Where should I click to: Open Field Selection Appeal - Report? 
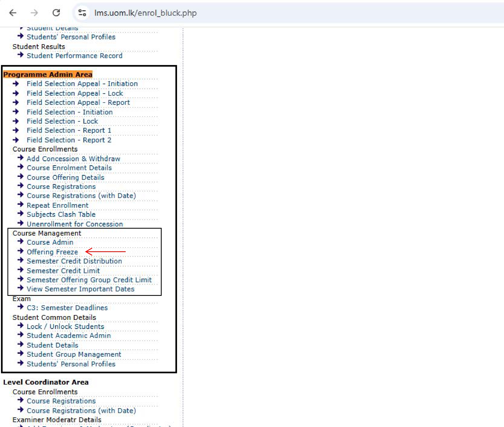tap(78, 102)
